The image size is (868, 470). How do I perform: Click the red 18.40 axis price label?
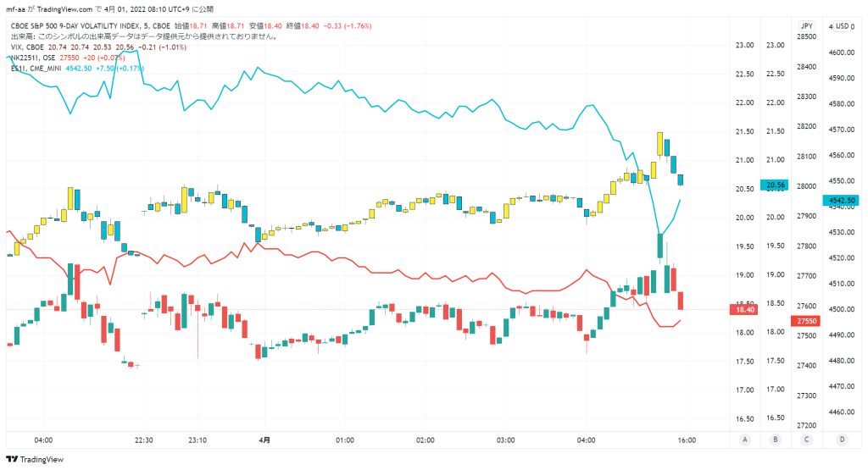[x=744, y=310]
